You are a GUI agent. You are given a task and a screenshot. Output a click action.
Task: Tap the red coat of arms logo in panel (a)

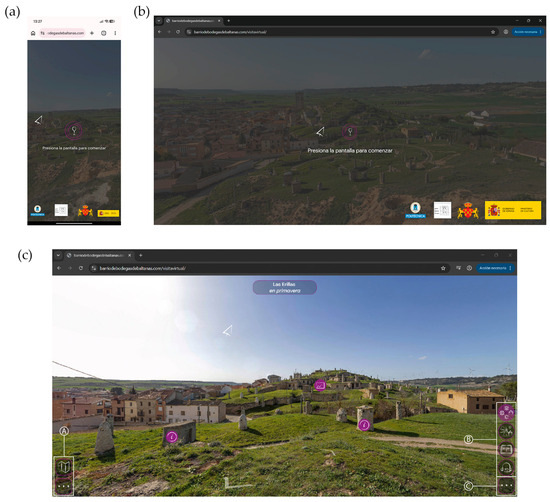pyautogui.click(x=85, y=210)
